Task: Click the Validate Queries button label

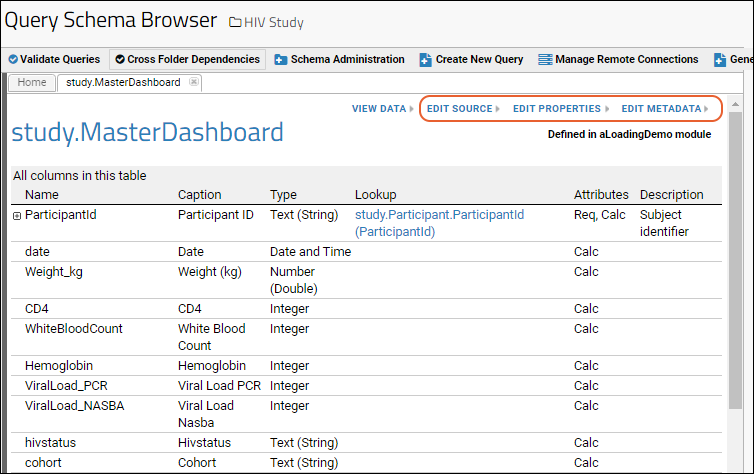Action: click(x=60, y=60)
